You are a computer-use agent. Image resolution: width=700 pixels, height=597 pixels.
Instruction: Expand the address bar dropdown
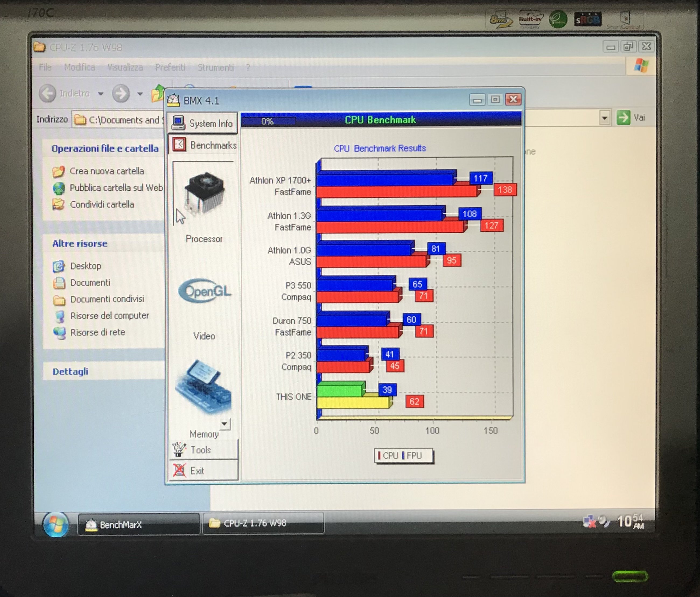coord(604,118)
